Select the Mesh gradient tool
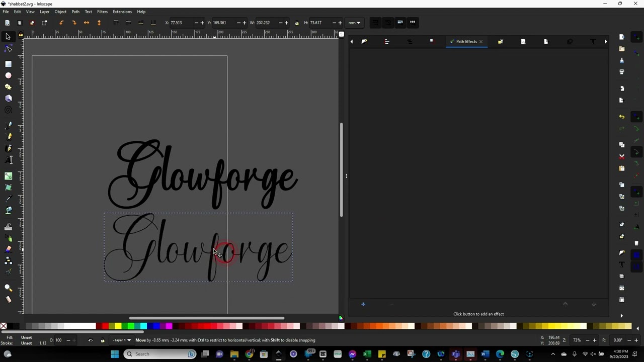The width and height of the screenshot is (644, 362). point(8,187)
